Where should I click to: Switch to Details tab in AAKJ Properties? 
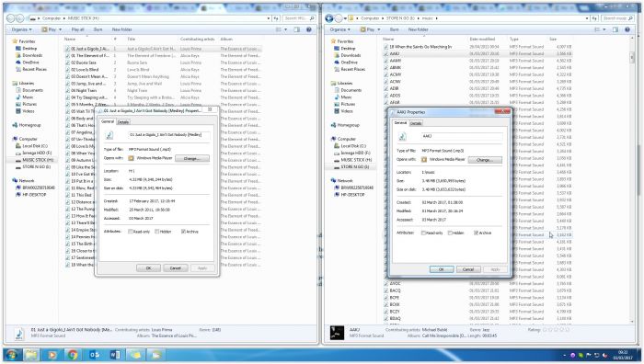click(x=416, y=123)
